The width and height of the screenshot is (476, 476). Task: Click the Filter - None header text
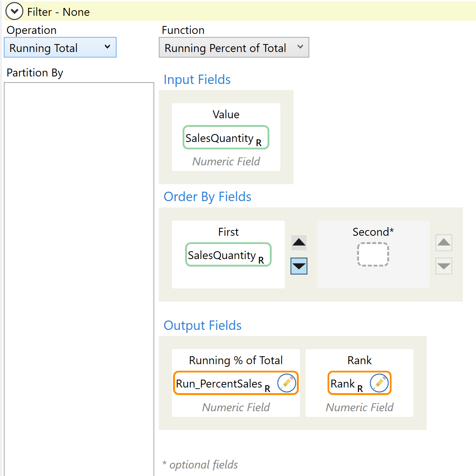click(x=58, y=12)
